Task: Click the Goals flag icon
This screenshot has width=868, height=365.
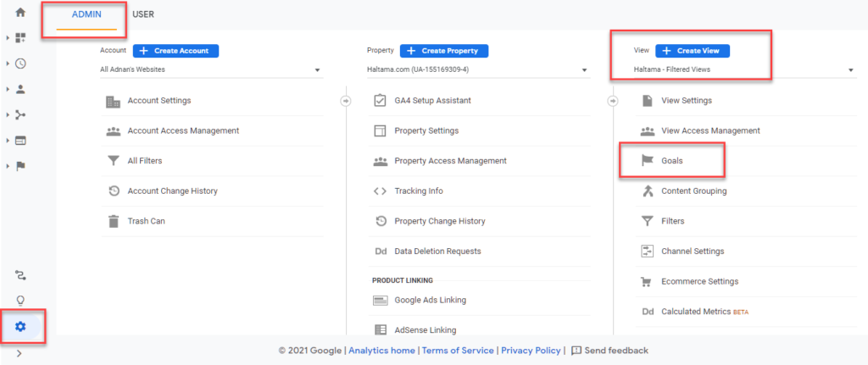Action: point(647,161)
